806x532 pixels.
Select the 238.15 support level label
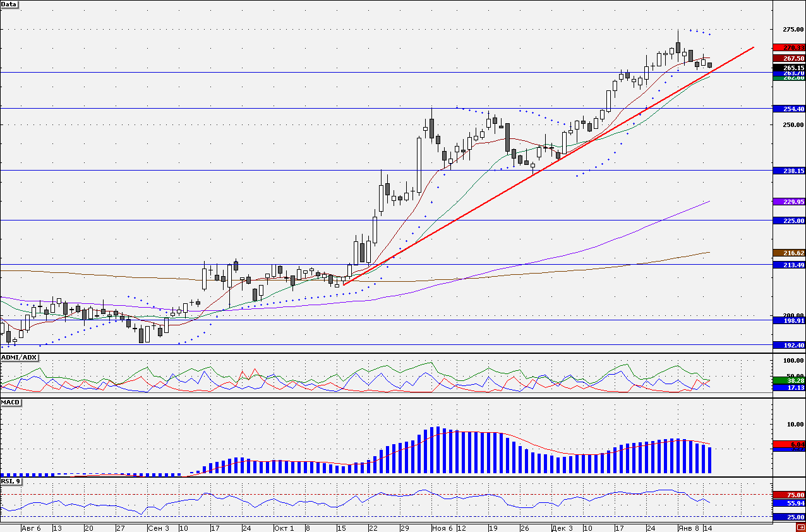click(x=789, y=171)
